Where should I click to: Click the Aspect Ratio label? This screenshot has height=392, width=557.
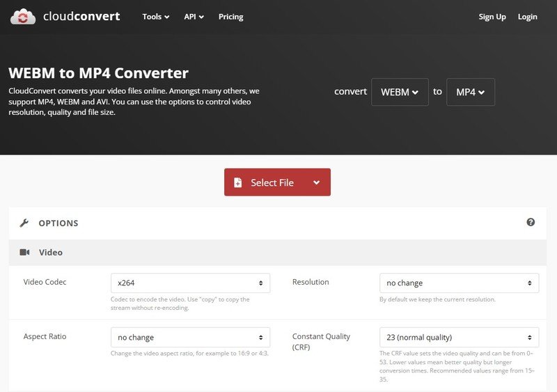click(45, 336)
